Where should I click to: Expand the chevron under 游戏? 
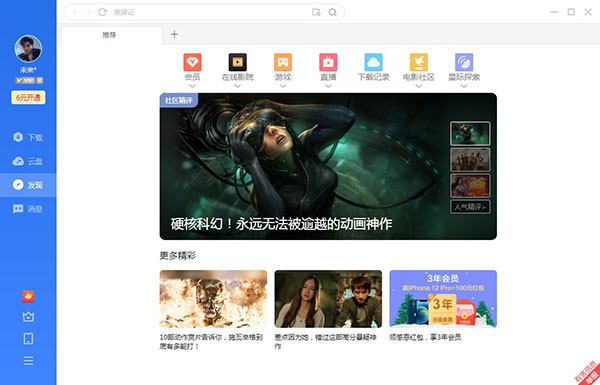coord(283,86)
